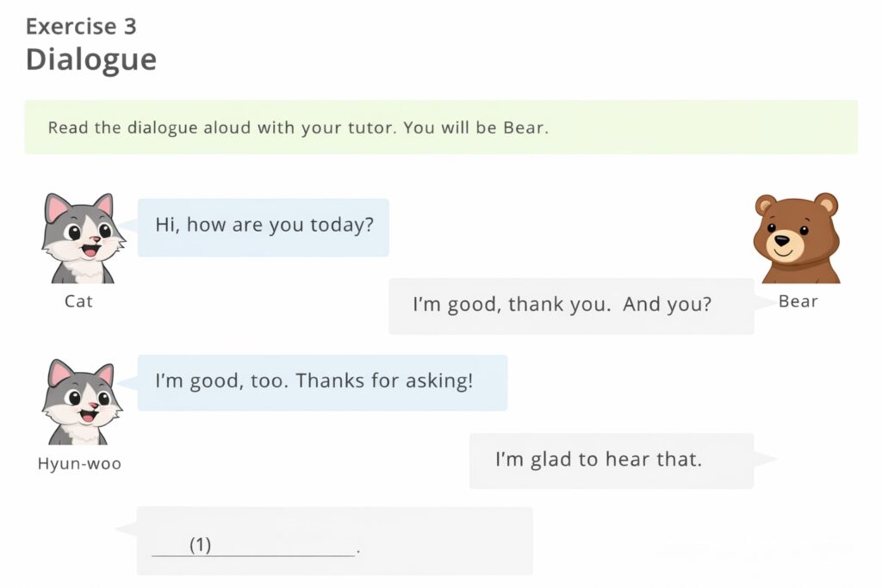The image size is (882, 588).
Task: Click the green instruction banner
Action: (441, 127)
